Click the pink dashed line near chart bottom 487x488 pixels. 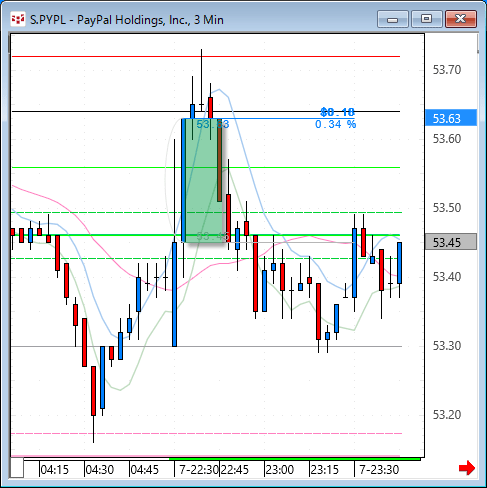point(206,433)
